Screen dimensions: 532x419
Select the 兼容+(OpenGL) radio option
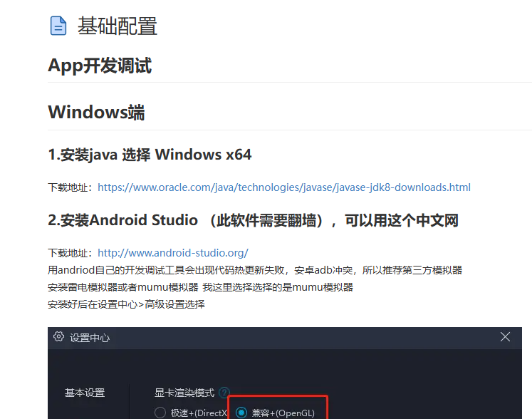241,413
